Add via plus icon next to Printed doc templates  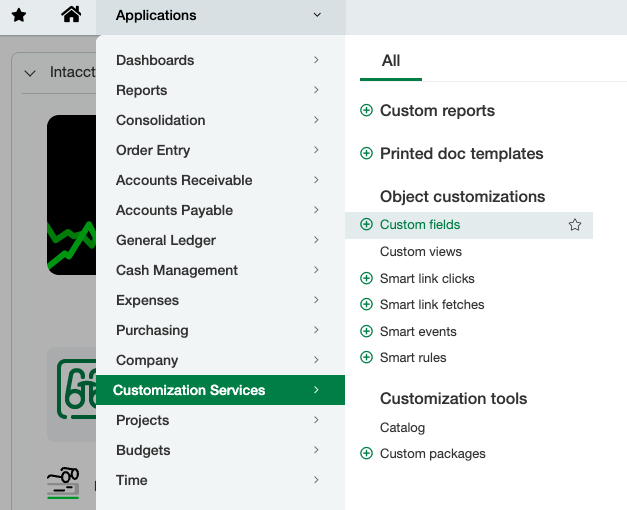[366, 153]
